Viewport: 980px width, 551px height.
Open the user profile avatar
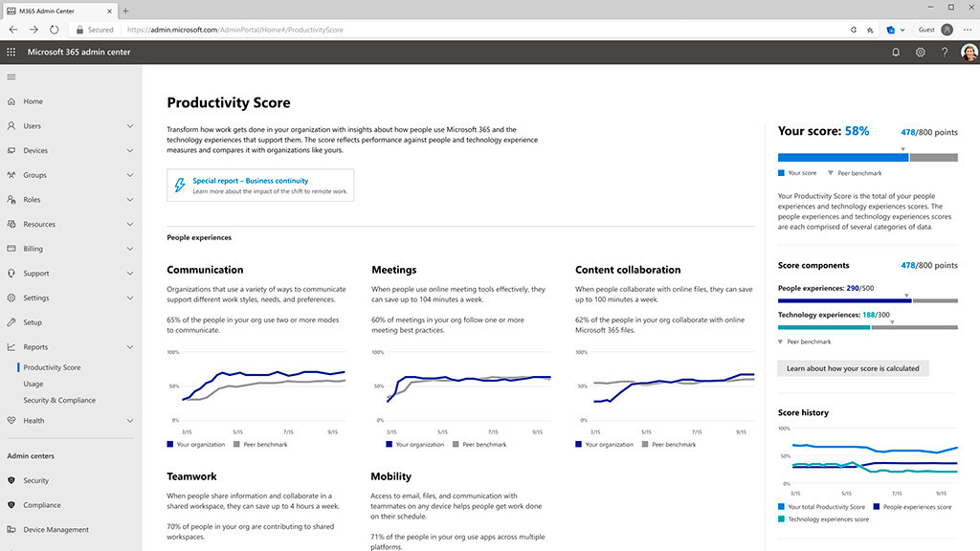click(969, 53)
